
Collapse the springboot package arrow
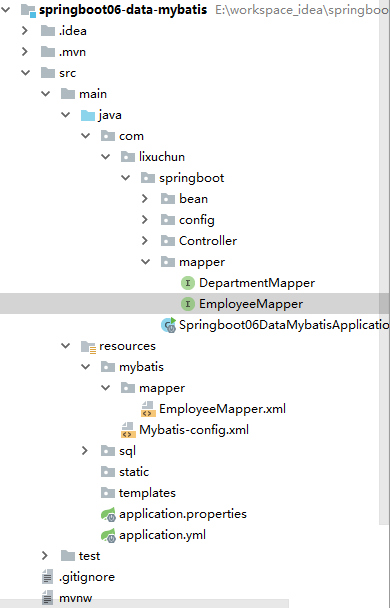coord(126,178)
